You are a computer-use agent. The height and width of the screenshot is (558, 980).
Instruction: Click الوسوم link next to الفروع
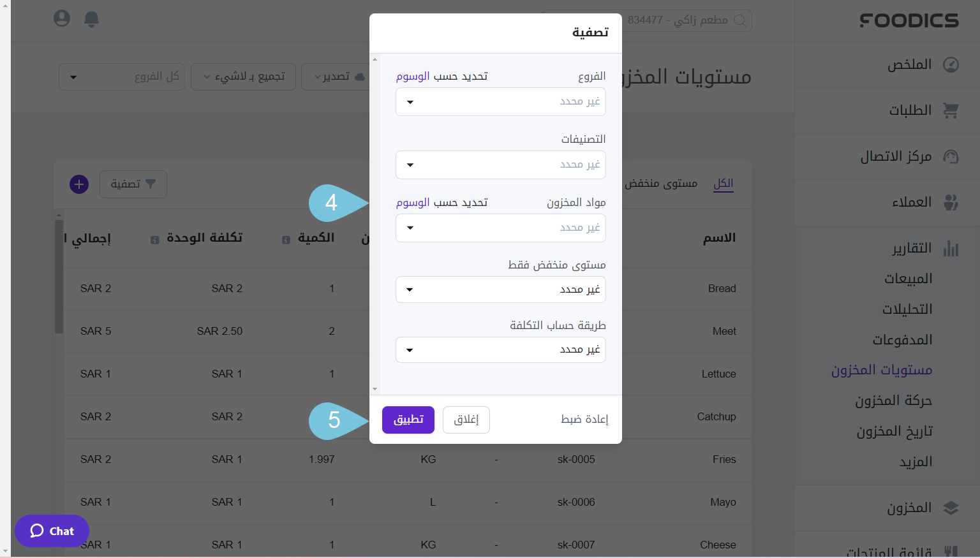(413, 77)
